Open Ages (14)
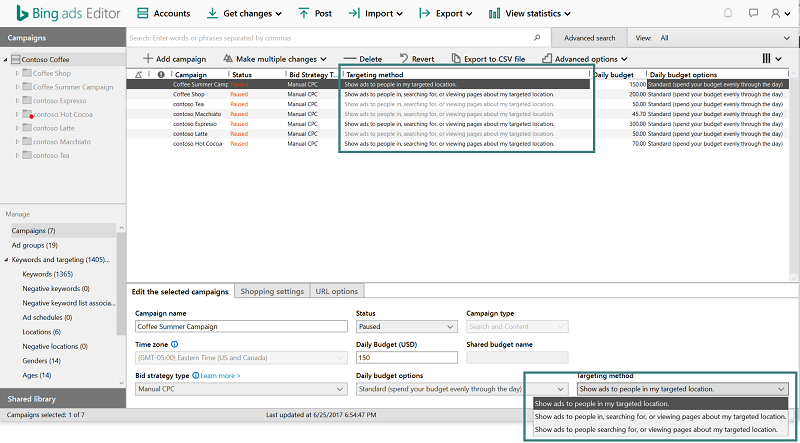This screenshot has height=443, width=800. (37, 375)
